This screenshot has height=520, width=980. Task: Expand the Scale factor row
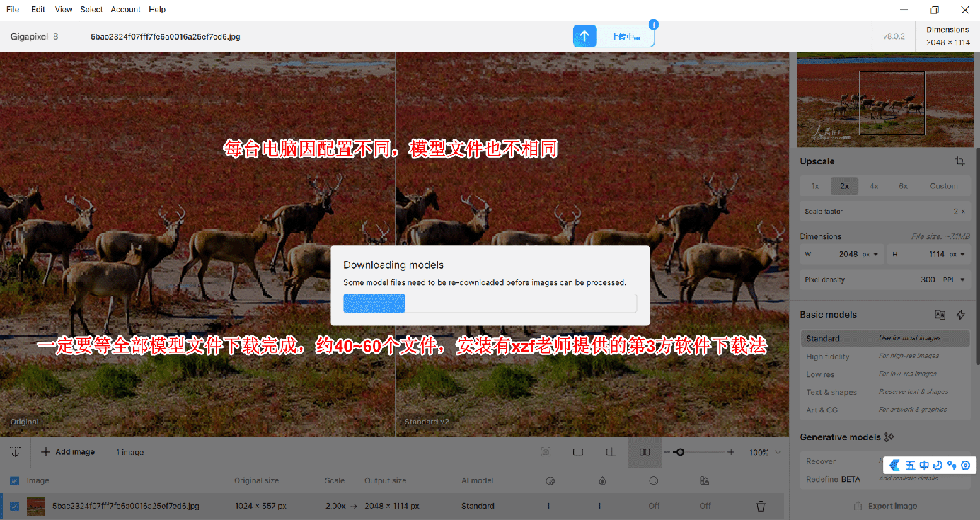point(885,211)
